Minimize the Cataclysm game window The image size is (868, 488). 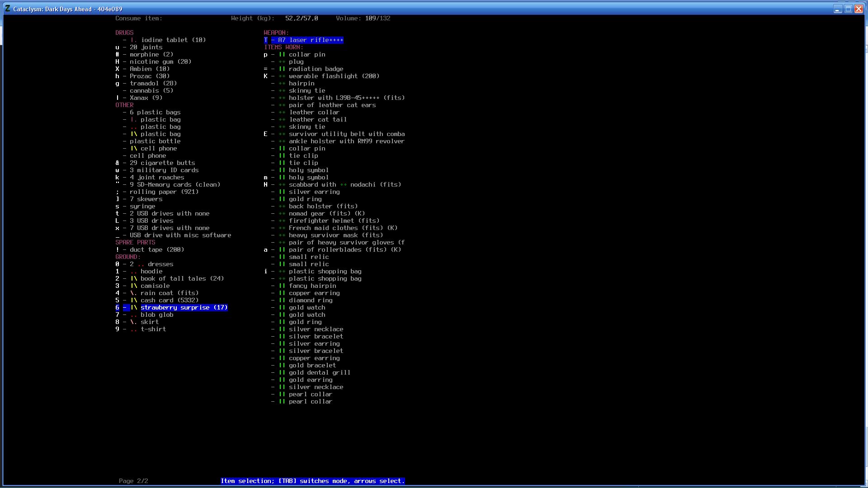(837, 9)
